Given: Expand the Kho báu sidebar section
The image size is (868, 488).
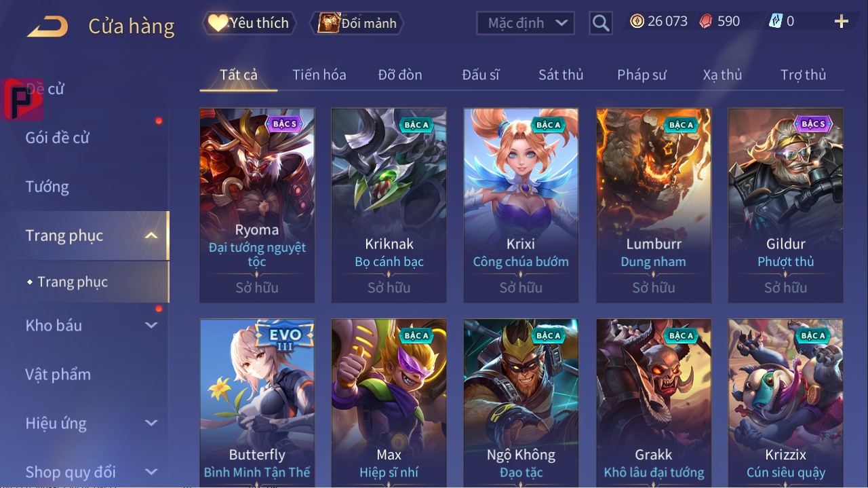Looking at the screenshot, I should click(x=151, y=325).
